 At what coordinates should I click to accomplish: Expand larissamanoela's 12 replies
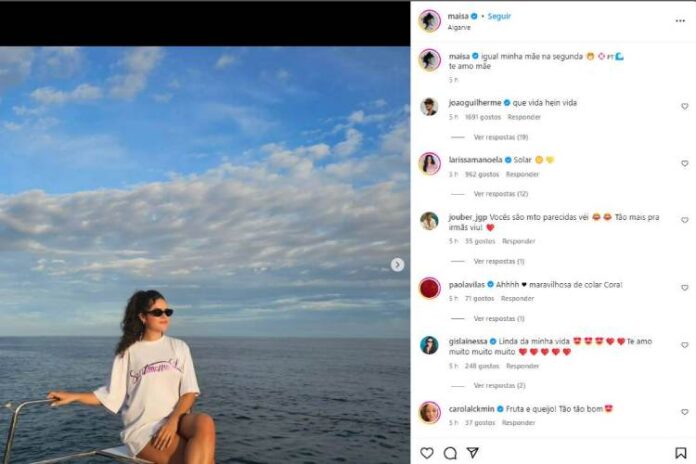(x=500, y=193)
